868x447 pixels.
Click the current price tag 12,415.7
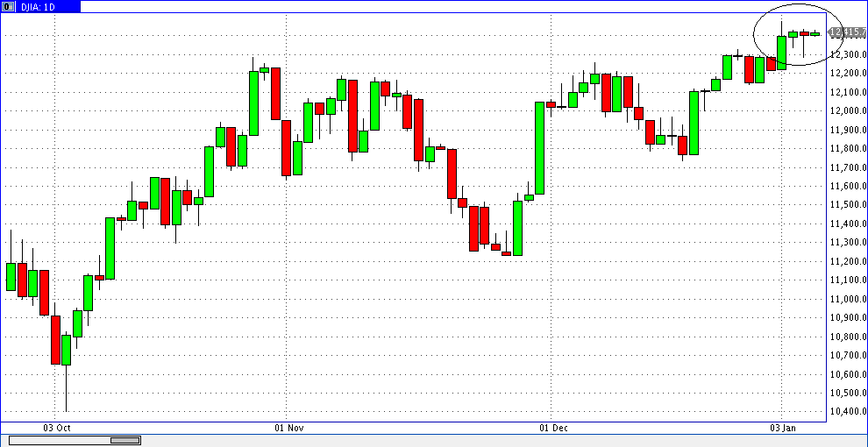coord(848,32)
